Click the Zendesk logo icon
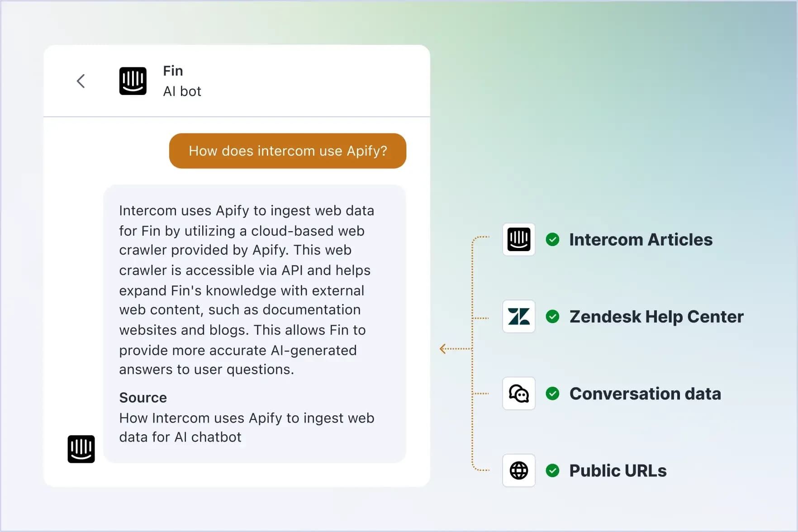798x532 pixels. pos(519,317)
